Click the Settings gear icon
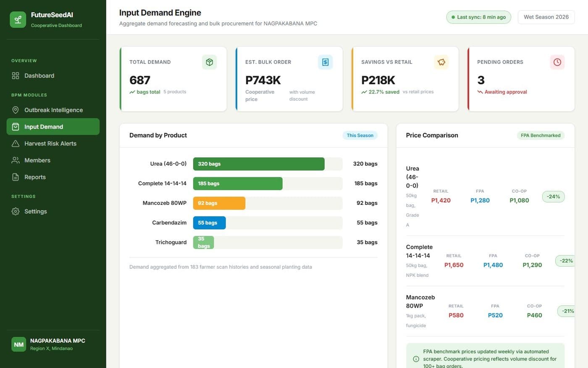Screen dimensions: 588x368 16,212
